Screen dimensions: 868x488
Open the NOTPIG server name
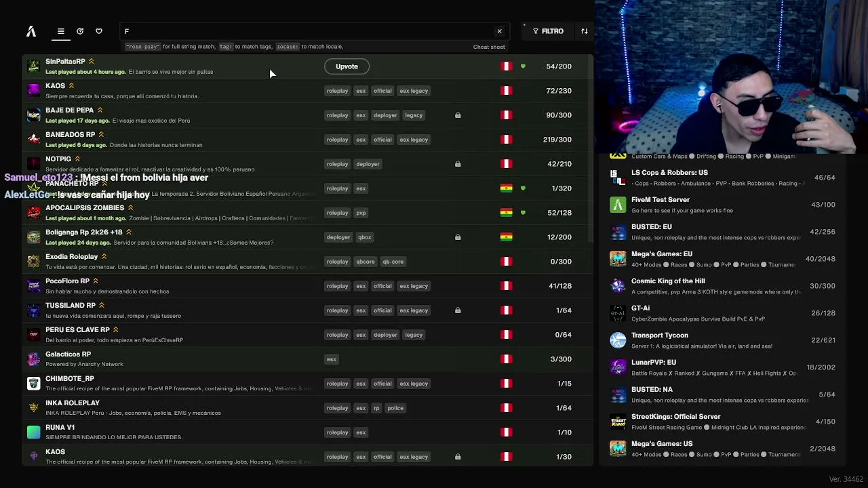[x=58, y=159]
